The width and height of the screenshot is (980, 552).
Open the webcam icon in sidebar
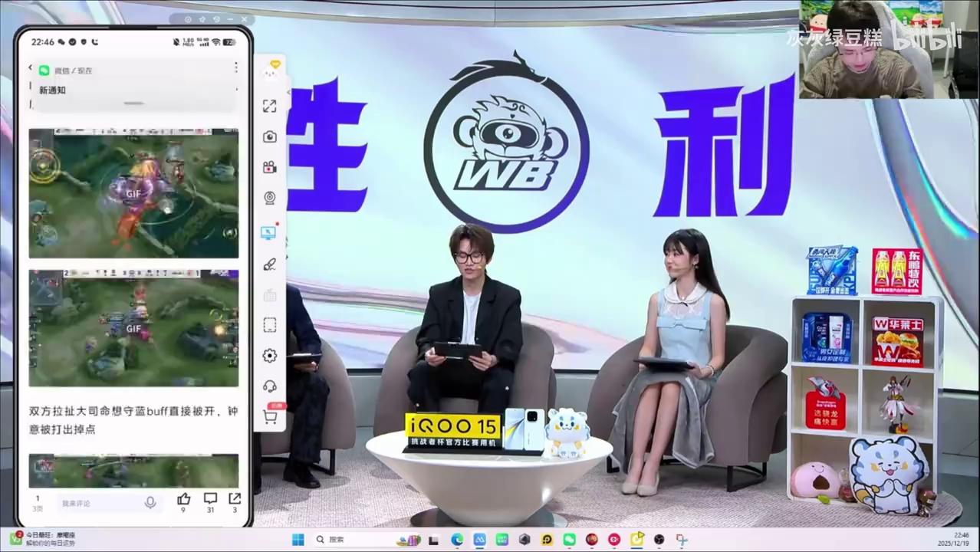269,198
